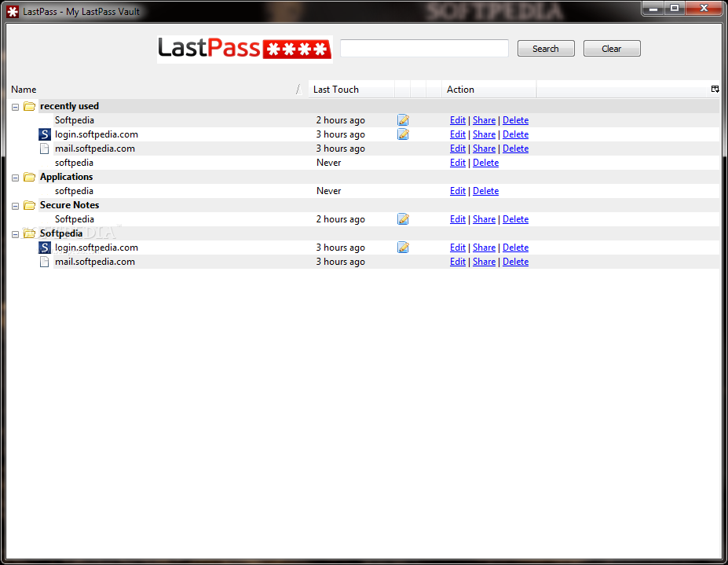The width and height of the screenshot is (728, 565).
Task: Edit the Never-touched softpedia in recently used
Action: coord(457,163)
